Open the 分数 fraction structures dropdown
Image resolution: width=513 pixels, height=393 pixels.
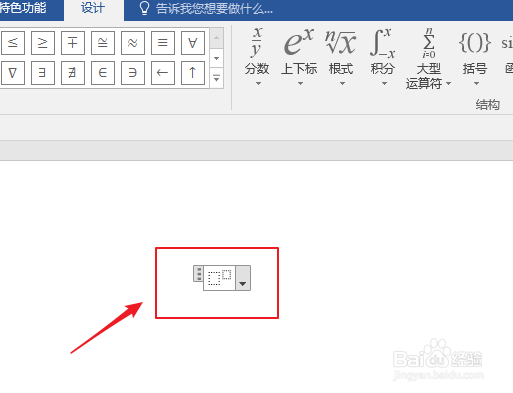coord(257,57)
